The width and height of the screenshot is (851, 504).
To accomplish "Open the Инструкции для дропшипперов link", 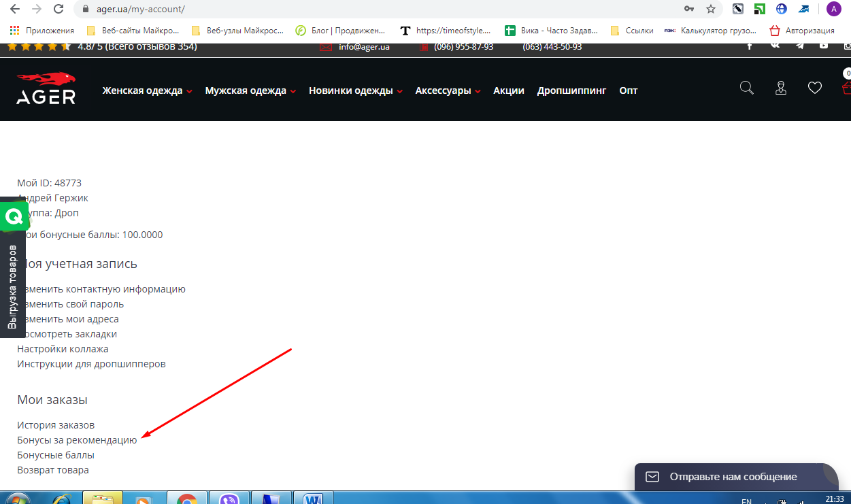I will 91,364.
